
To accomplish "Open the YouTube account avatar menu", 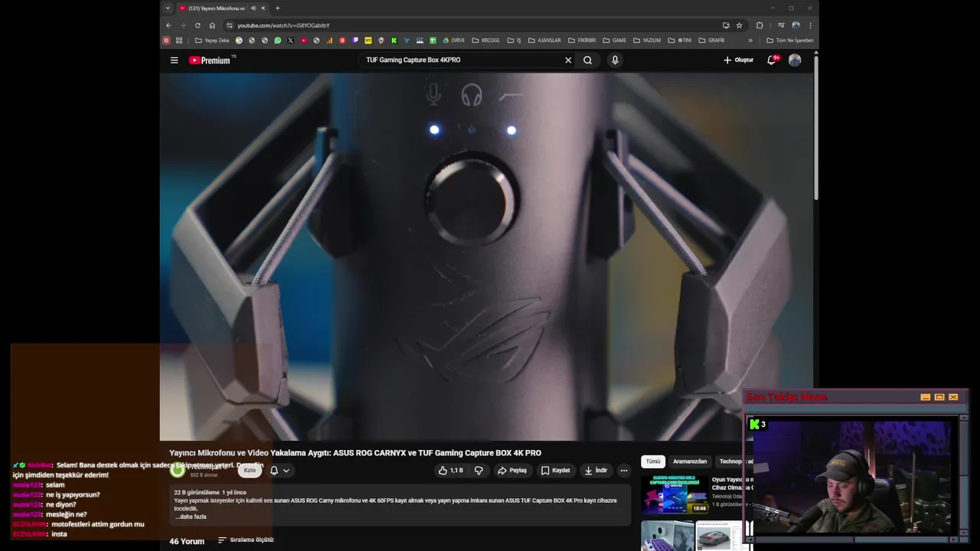I will 795,60.
